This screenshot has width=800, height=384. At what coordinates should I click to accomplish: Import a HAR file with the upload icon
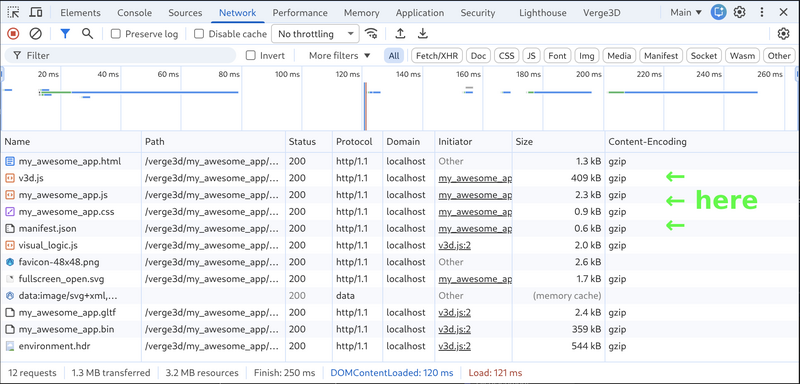click(401, 34)
